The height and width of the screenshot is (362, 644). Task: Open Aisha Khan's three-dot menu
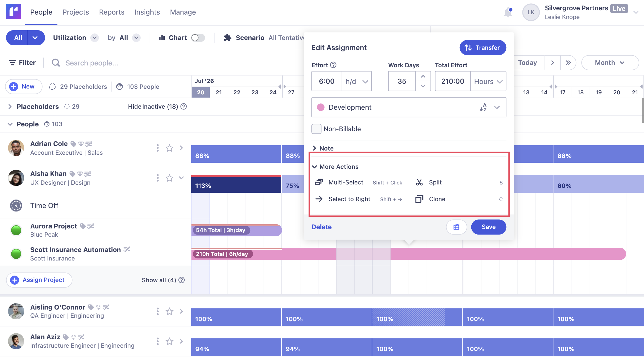[x=158, y=178]
